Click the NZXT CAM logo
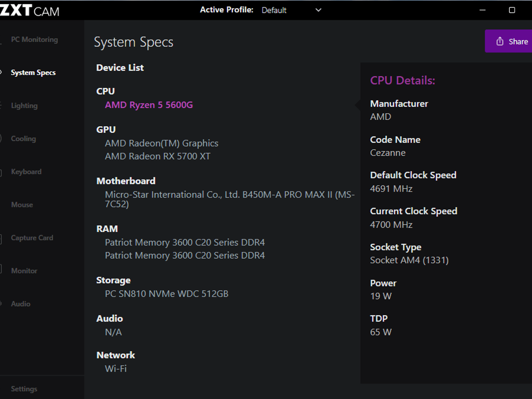This screenshot has width=532, height=399. 30,10
